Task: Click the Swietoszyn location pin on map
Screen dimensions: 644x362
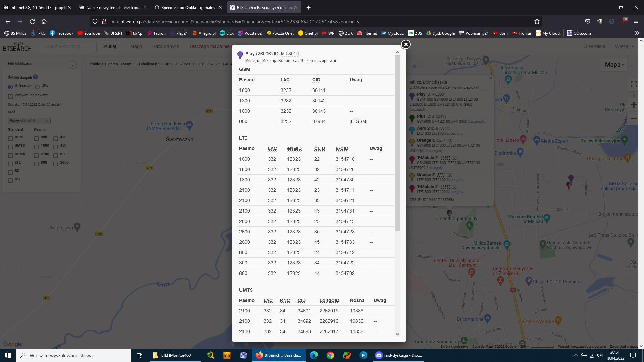Action: pyautogui.click(x=77, y=227)
